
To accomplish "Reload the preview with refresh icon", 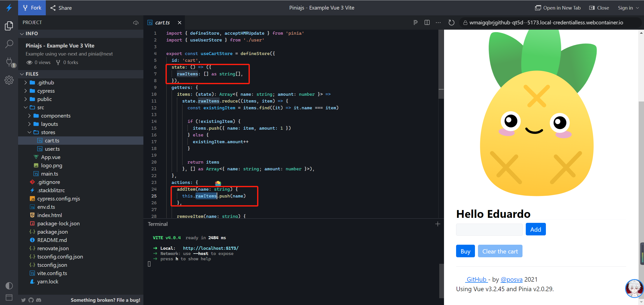I will (451, 23).
